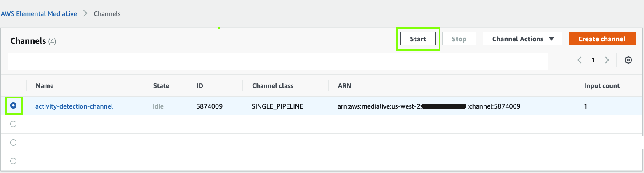Open AWS Elemental MediaLive breadcrumb link
This screenshot has height=173, width=644.
coord(39,13)
